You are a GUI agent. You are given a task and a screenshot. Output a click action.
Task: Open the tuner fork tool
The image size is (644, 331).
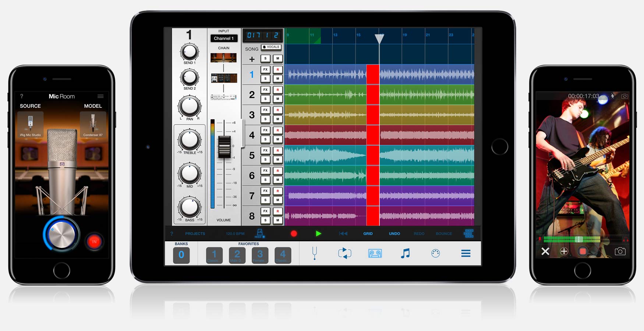pos(314,253)
